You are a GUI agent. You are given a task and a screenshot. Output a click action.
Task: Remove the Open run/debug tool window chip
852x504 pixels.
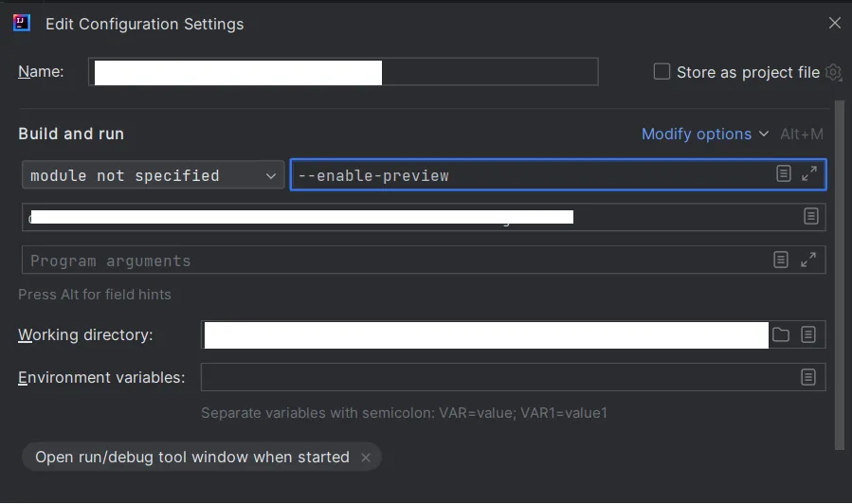click(x=367, y=457)
